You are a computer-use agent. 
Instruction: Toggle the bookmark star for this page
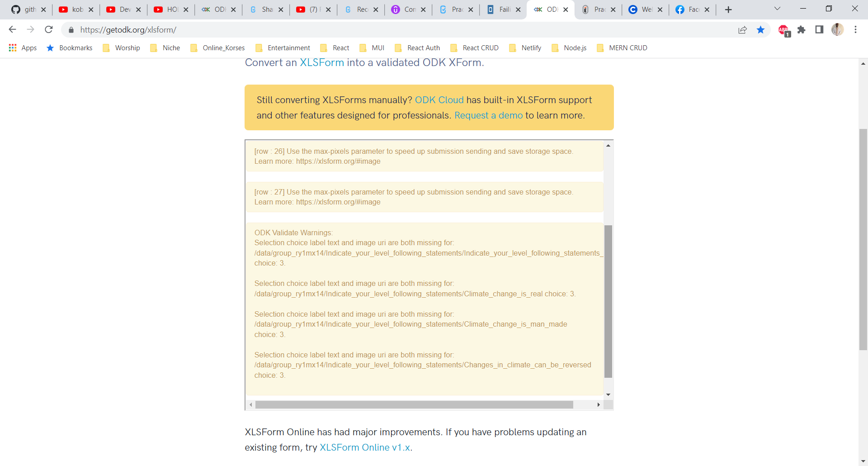pyautogui.click(x=761, y=30)
